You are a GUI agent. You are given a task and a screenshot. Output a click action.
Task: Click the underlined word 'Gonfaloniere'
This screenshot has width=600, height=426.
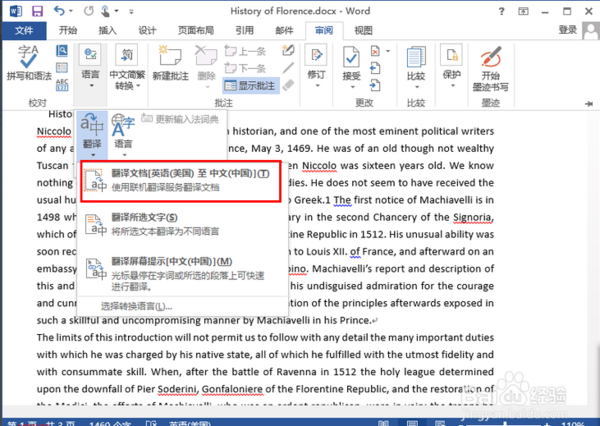(x=232, y=389)
